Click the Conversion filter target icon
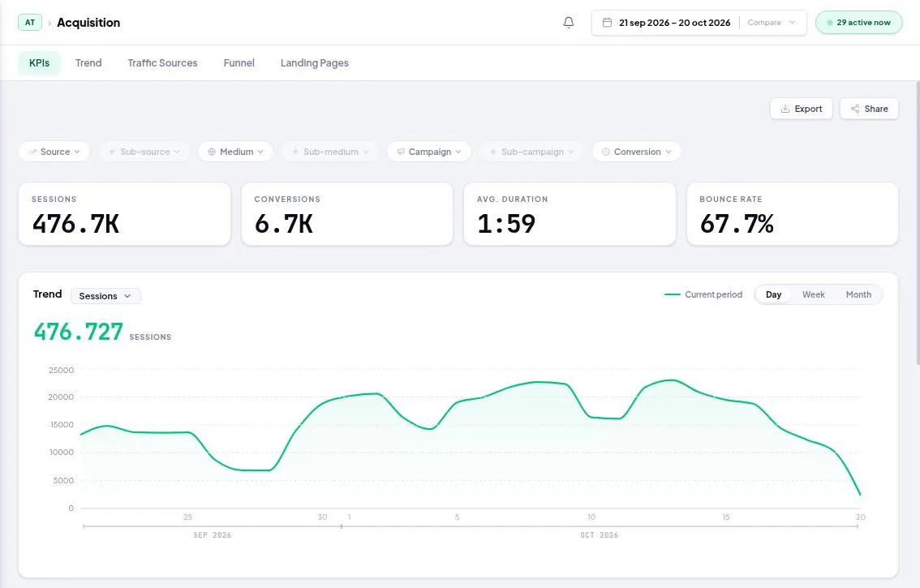 click(x=606, y=152)
